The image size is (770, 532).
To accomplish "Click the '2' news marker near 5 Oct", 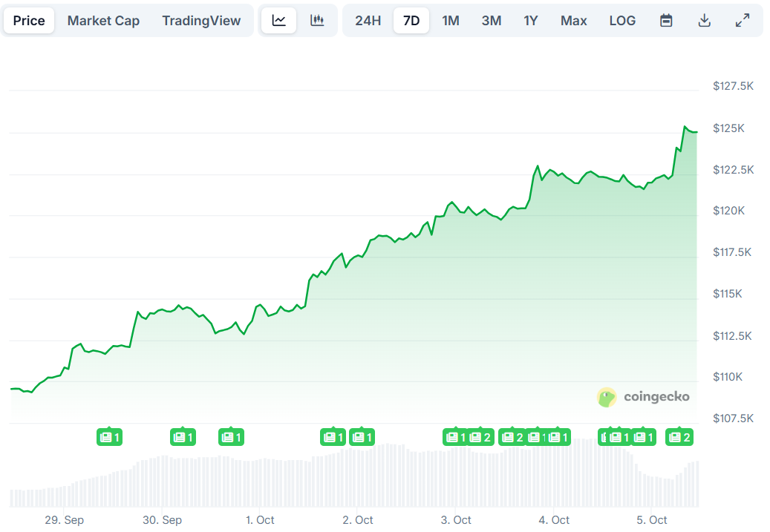I will coord(680,437).
